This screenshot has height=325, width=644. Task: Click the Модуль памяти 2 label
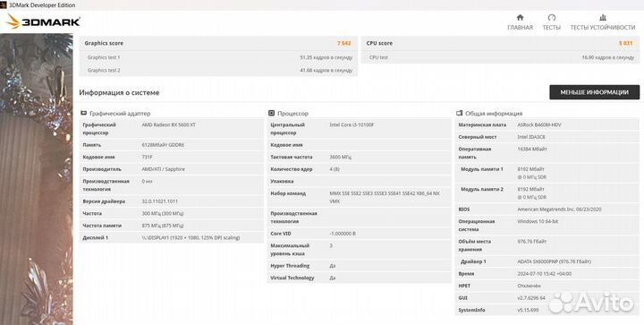click(482, 190)
